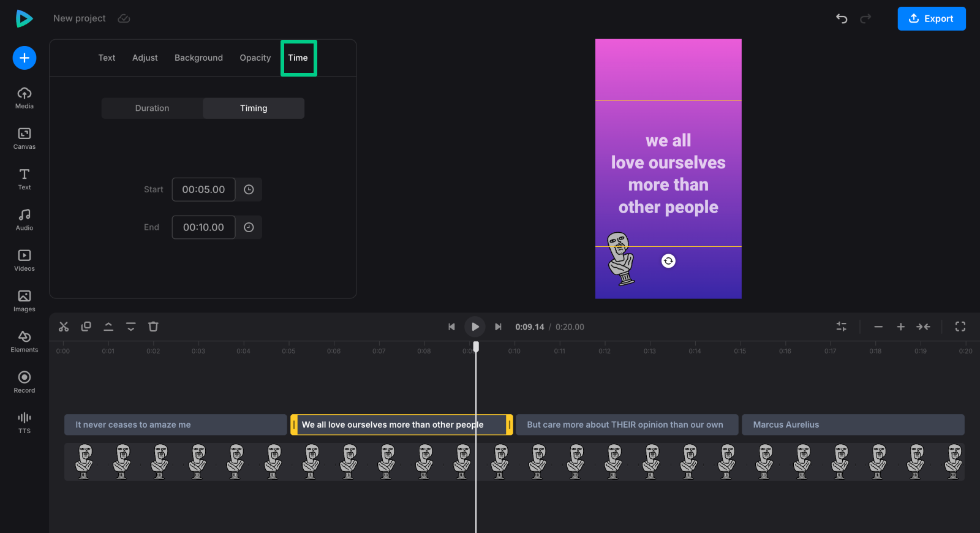Set Start time to current playhead
Viewport: 980px width, 533px height.
click(x=249, y=189)
